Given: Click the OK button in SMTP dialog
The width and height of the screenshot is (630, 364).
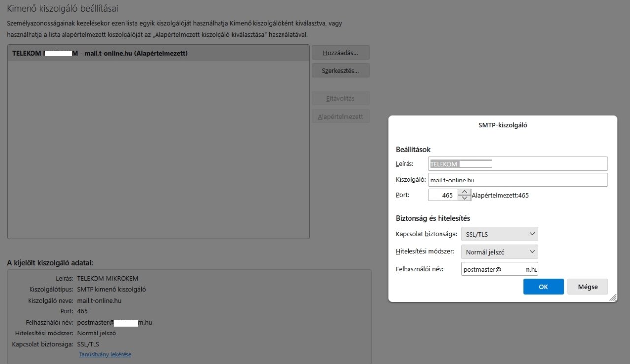Looking at the screenshot, I should pyautogui.click(x=543, y=287).
